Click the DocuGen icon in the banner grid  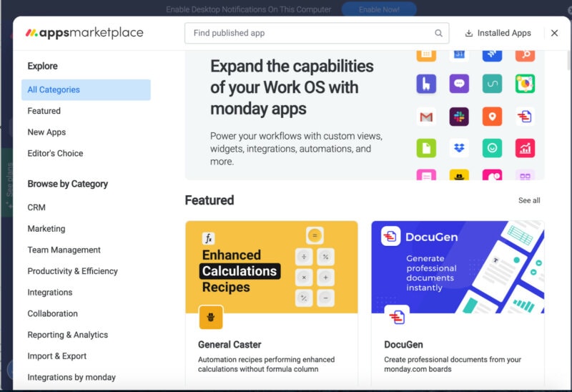click(525, 117)
